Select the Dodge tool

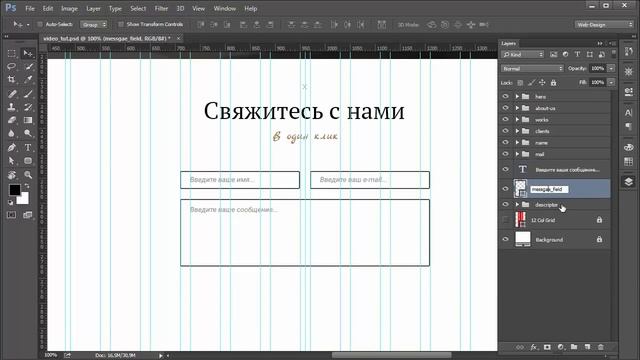click(28, 133)
